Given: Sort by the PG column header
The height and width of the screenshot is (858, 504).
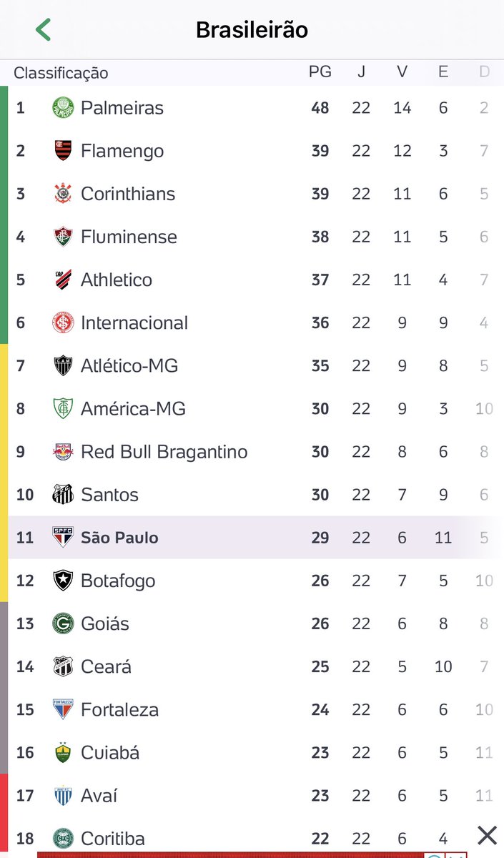Looking at the screenshot, I should tap(320, 72).
